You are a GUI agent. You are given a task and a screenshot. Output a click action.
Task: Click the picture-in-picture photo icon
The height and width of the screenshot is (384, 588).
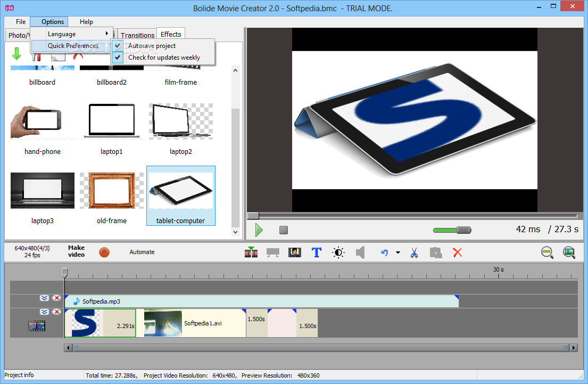pos(294,252)
